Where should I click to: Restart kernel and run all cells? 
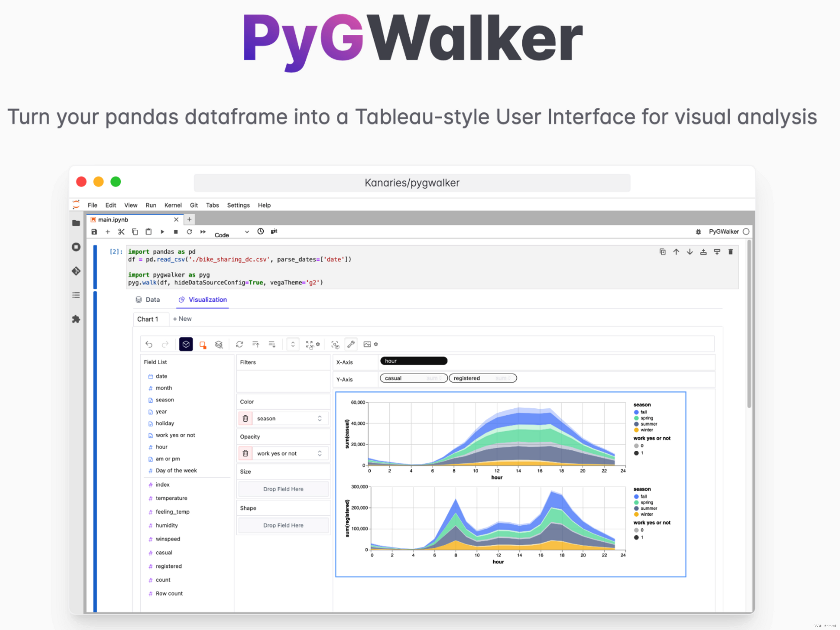click(203, 231)
